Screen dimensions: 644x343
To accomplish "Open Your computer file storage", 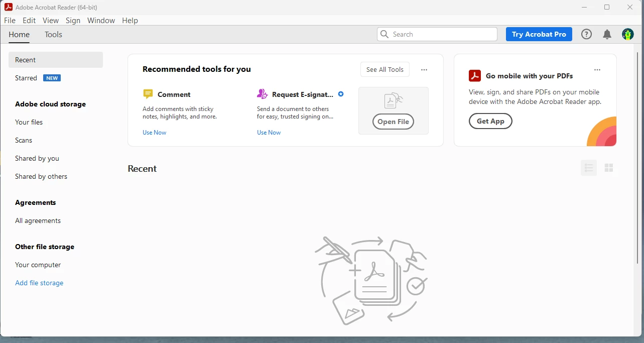I will click(38, 265).
